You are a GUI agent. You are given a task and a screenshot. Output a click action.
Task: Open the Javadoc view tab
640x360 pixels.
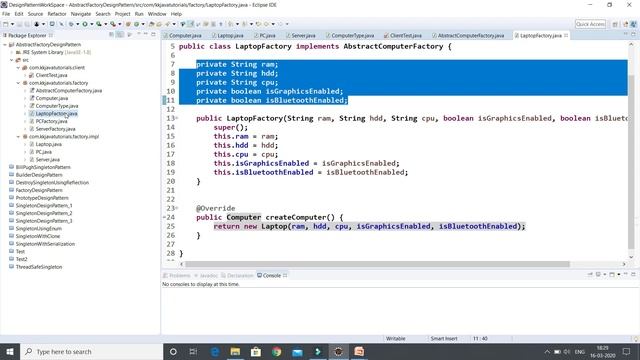click(206, 276)
